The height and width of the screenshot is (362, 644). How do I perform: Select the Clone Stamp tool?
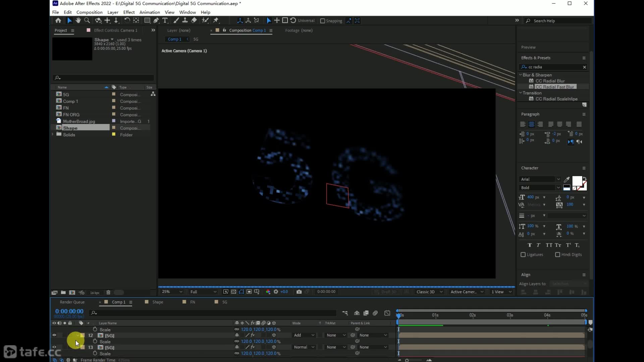pyautogui.click(x=185, y=20)
